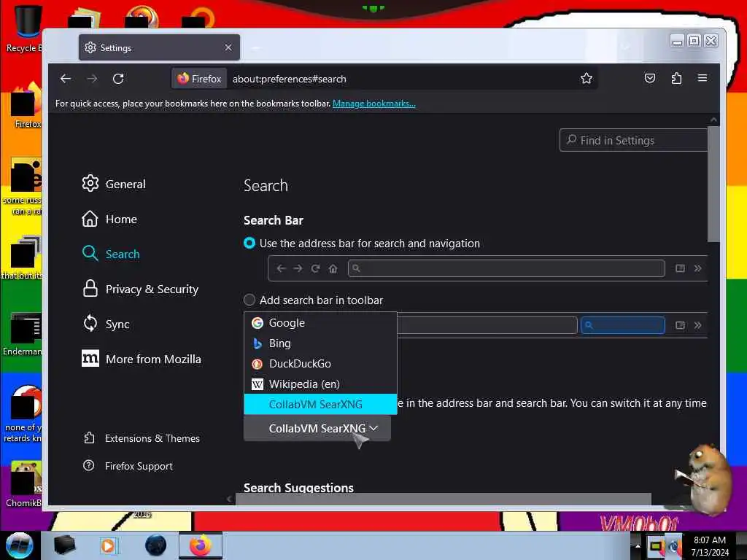
Task: Reload the current page
Action: [118, 79]
